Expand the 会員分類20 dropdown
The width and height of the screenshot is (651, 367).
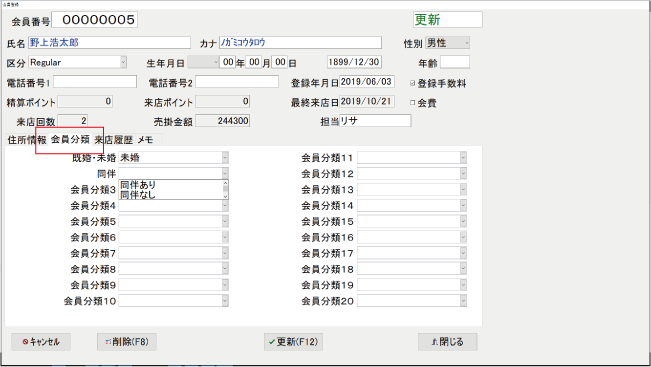(463, 301)
